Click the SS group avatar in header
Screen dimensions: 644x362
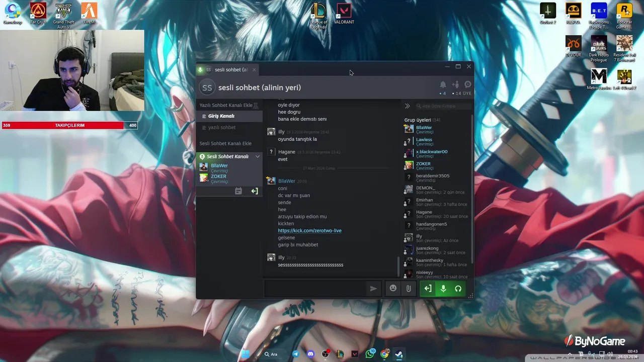[x=207, y=87]
